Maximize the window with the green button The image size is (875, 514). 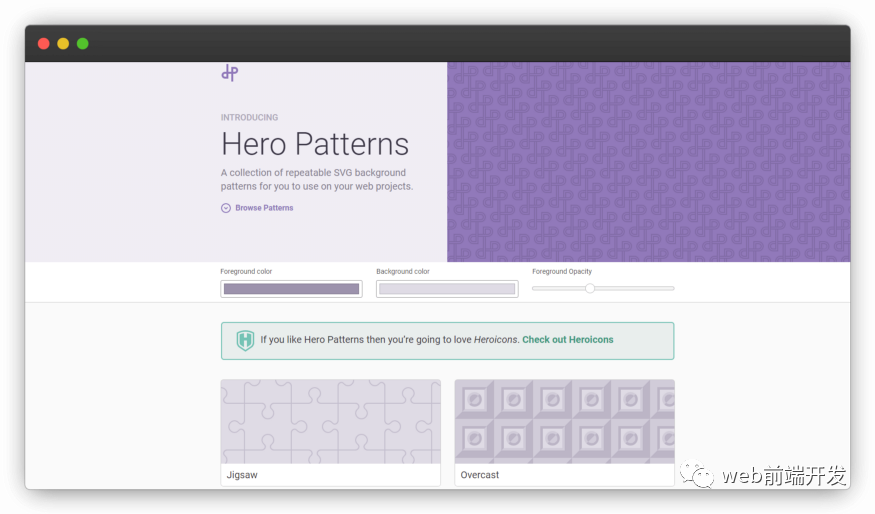(x=83, y=44)
